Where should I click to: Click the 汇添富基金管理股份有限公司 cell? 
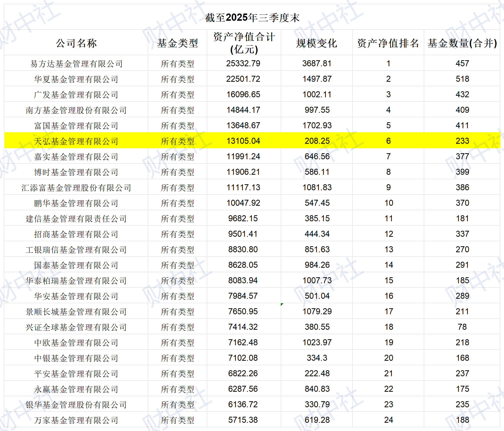tap(77, 187)
